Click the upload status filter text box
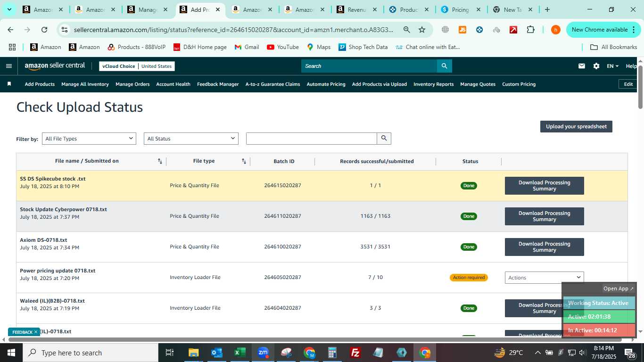This screenshot has width=644, height=362. tap(312, 138)
